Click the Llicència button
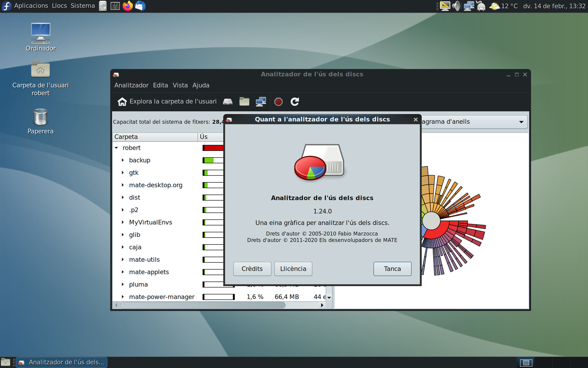Image resolution: width=588 pixels, height=368 pixels. (x=293, y=269)
